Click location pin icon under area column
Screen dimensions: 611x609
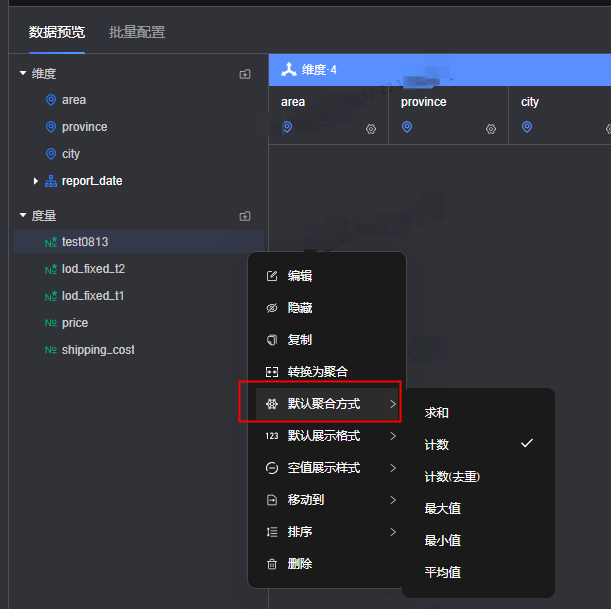point(287,127)
